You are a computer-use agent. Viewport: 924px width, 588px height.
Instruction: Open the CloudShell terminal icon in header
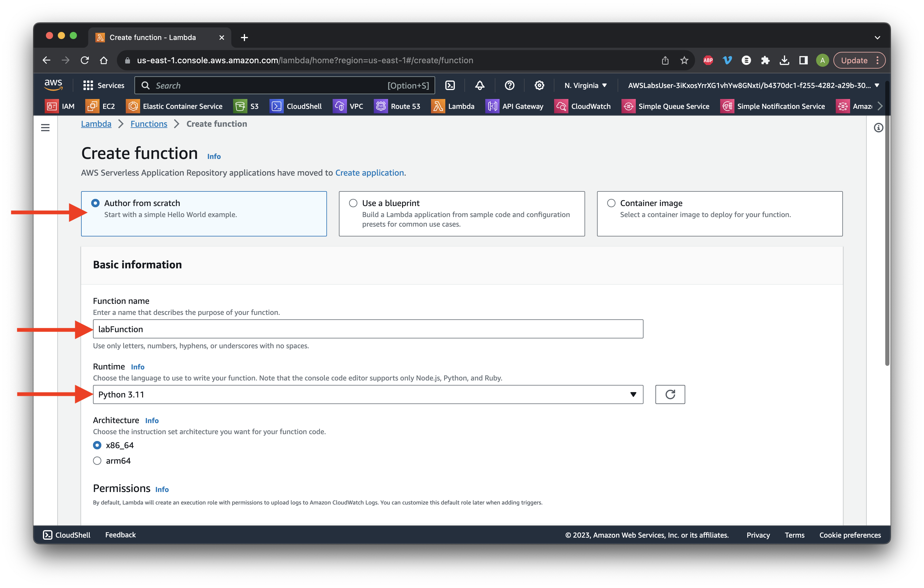450,85
